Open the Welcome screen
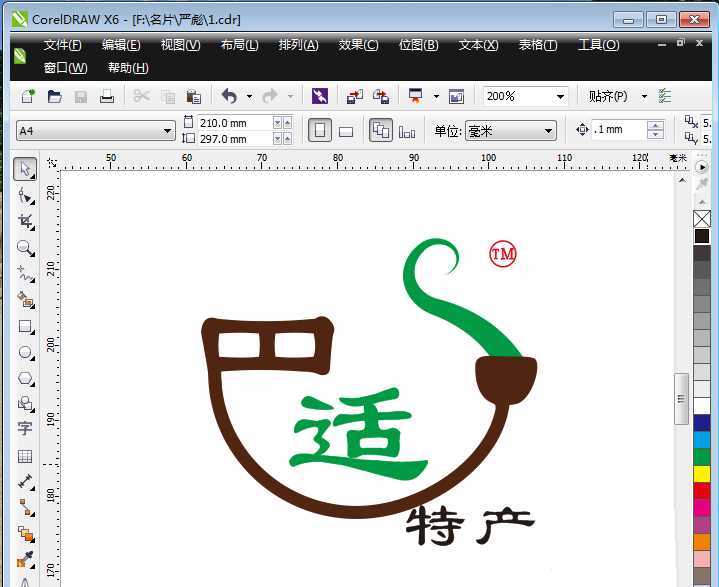 pyautogui.click(x=456, y=96)
